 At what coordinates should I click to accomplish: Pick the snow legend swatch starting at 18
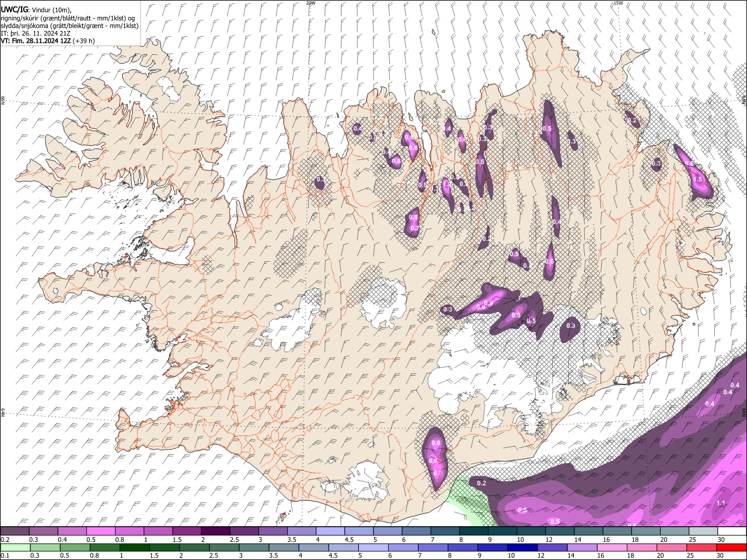click(x=645, y=531)
